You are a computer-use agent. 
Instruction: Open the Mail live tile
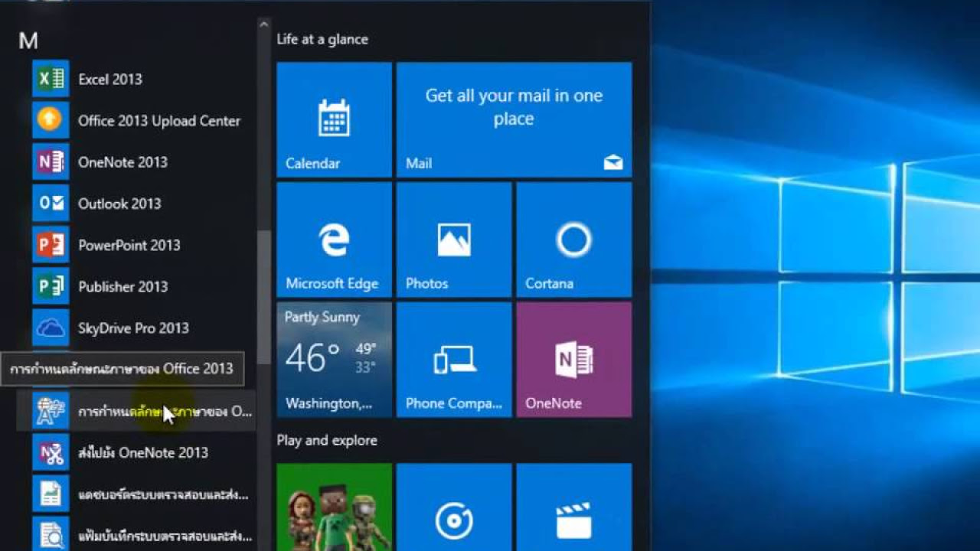click(x=514, y=119)
